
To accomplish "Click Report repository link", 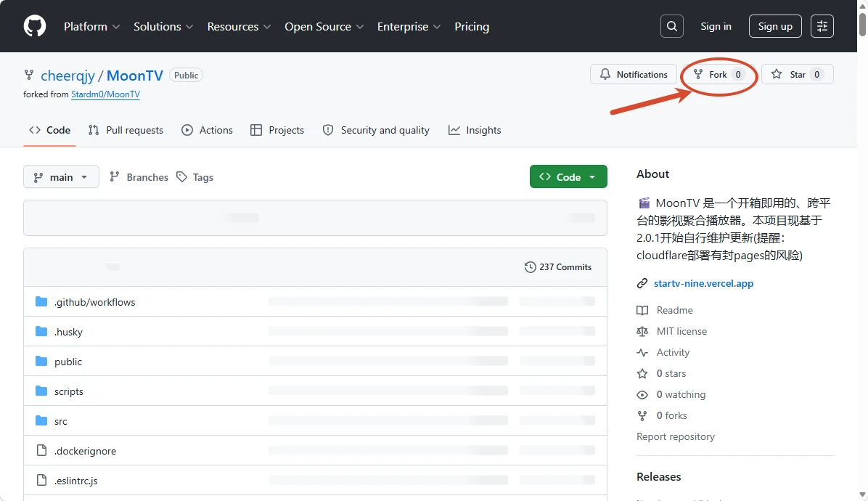I will click(676, 437).
